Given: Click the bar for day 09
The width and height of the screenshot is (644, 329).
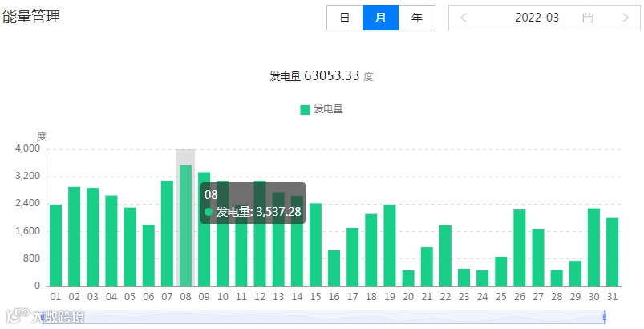Looking at the screenshot, I should (205, 229).
